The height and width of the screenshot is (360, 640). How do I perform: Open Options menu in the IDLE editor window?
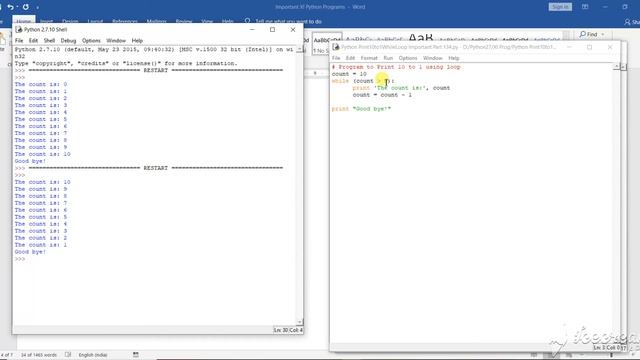[x=408, y=58]
